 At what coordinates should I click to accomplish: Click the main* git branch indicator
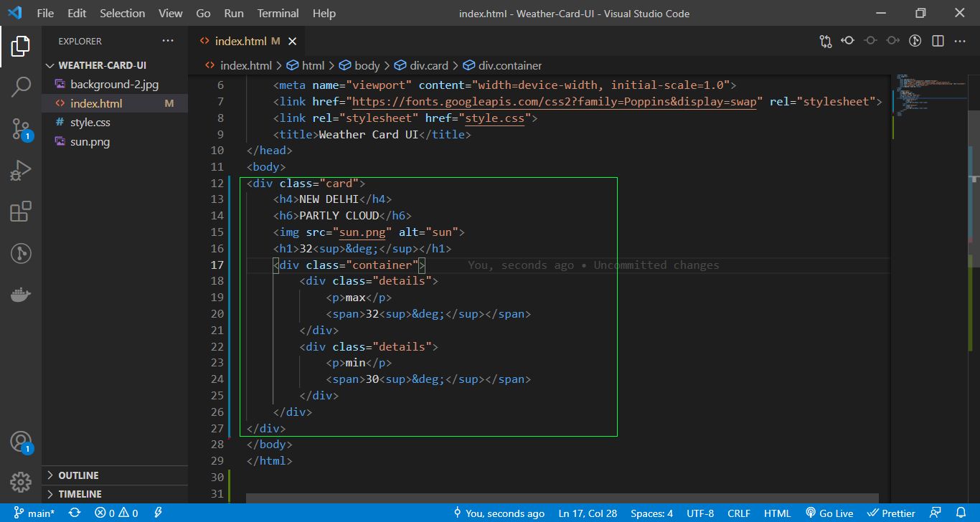34,513
